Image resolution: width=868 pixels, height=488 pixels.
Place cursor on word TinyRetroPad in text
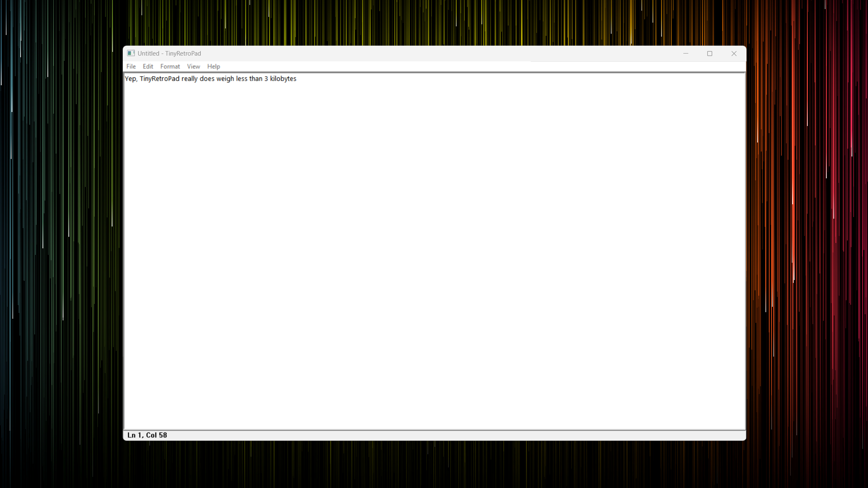click(160, 79)
